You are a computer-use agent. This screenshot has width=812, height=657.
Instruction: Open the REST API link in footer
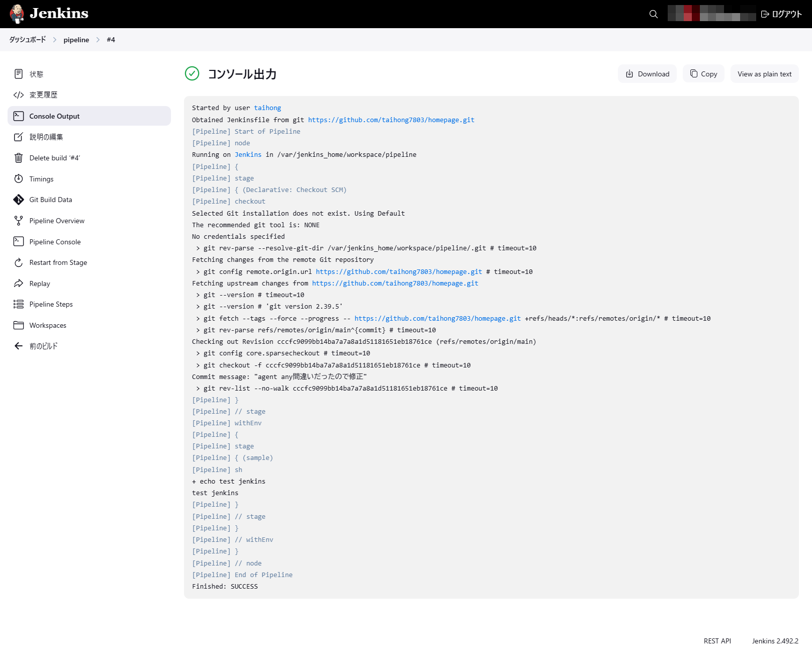pos(716,641)
